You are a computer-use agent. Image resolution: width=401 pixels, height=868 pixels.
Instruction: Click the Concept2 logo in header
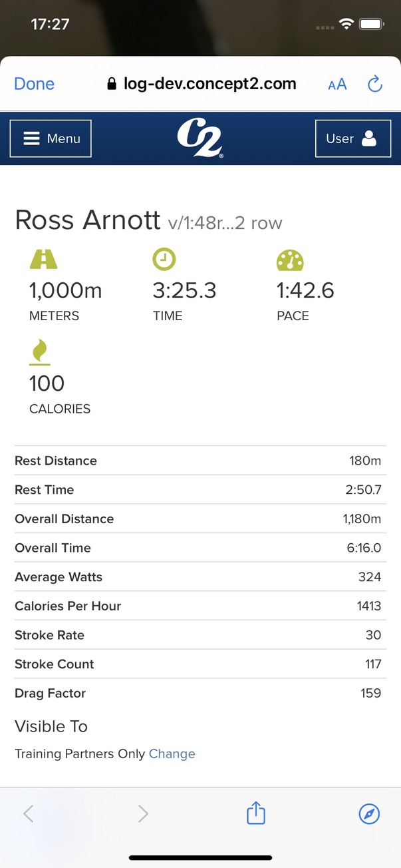click(x=200, y=138)
